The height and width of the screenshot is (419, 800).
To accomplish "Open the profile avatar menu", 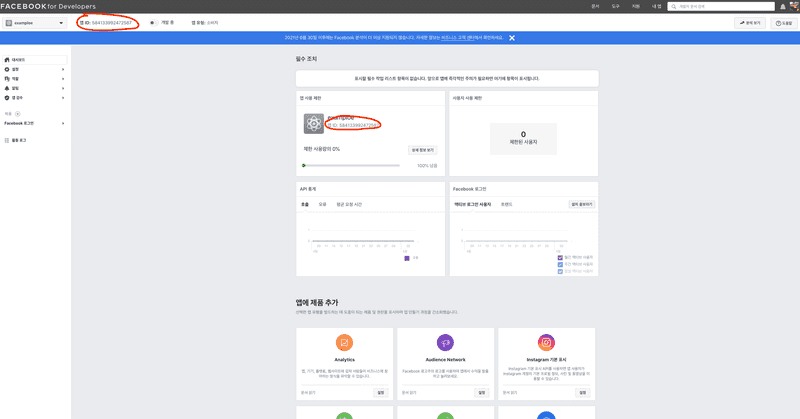I will (x=794, y=6).
